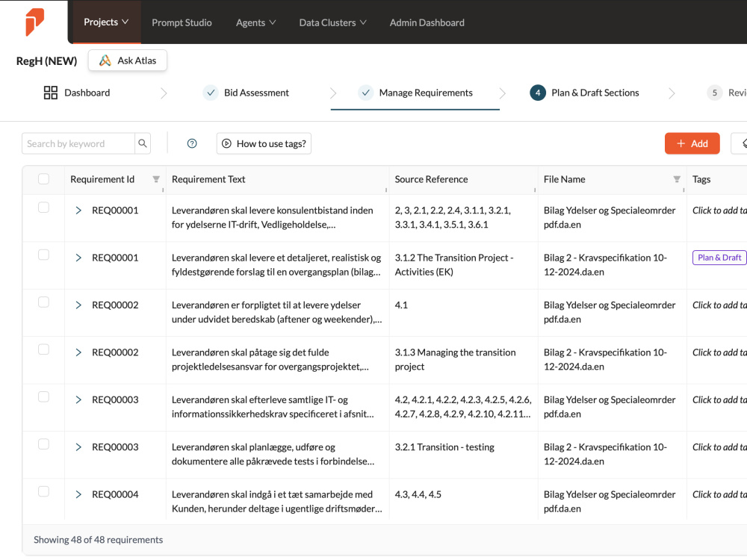The height and width of the screenshot is (560, 747).
Task: Go to Prompt Studio
Action: click(182, 22)
